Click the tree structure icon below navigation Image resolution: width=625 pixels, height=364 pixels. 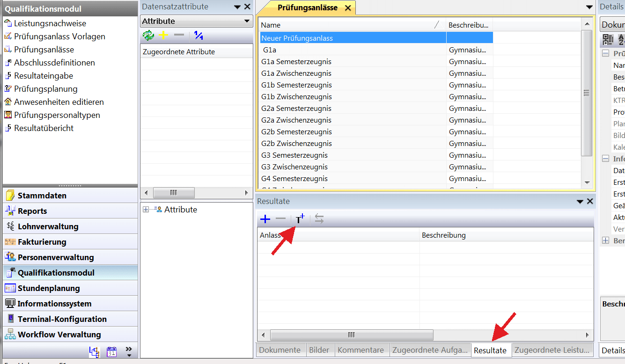click(94, 352)
